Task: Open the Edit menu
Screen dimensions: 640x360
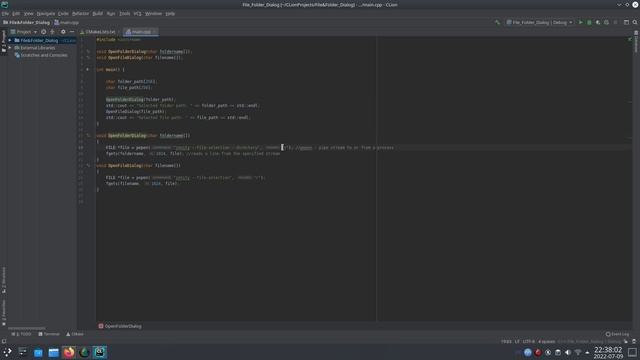Action: (x=16, y=13)
